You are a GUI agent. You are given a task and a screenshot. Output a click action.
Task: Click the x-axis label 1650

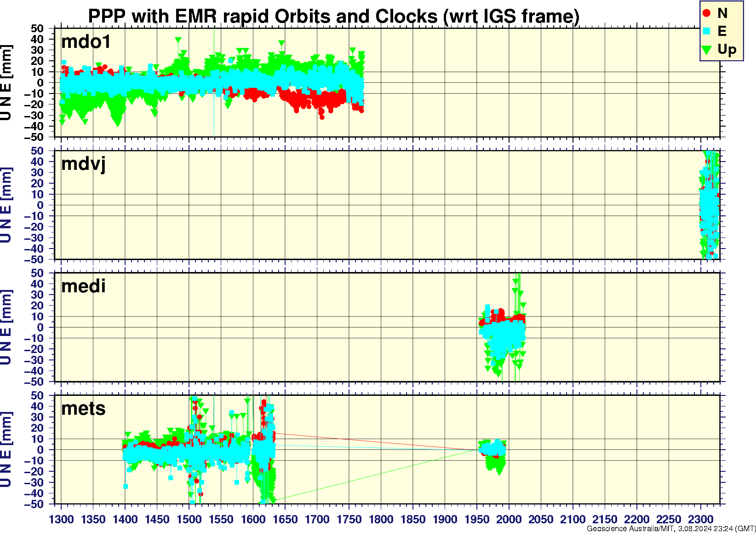coord(285,519)
